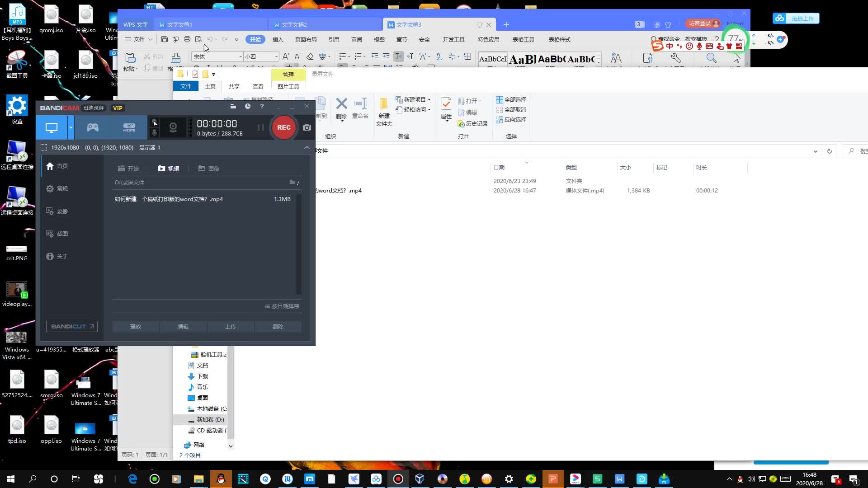868x488 pixels.
Task: Open the 插入 ribbon tab in WPS
Action: click(x=278, y=39)
